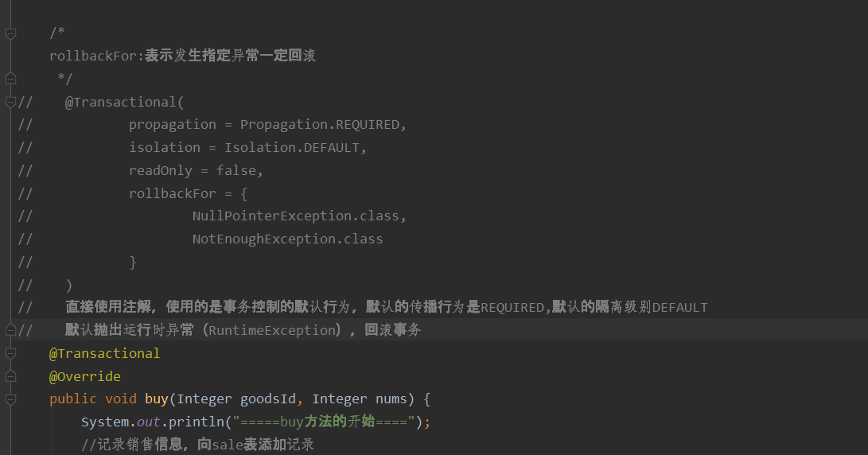Click the fold marker beside the */ line

click(x=10, y=80)
